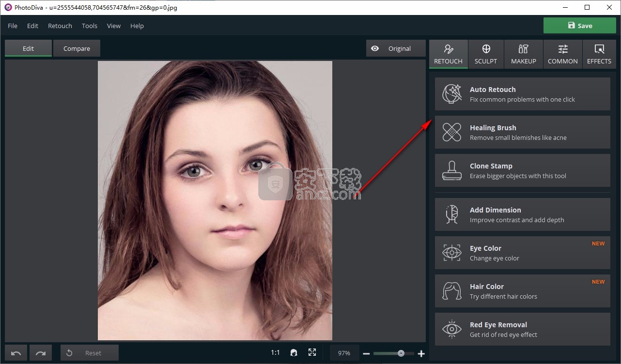The image size is (621, 364).
Task: Open the File menu
Action: (x=13, y=26)
